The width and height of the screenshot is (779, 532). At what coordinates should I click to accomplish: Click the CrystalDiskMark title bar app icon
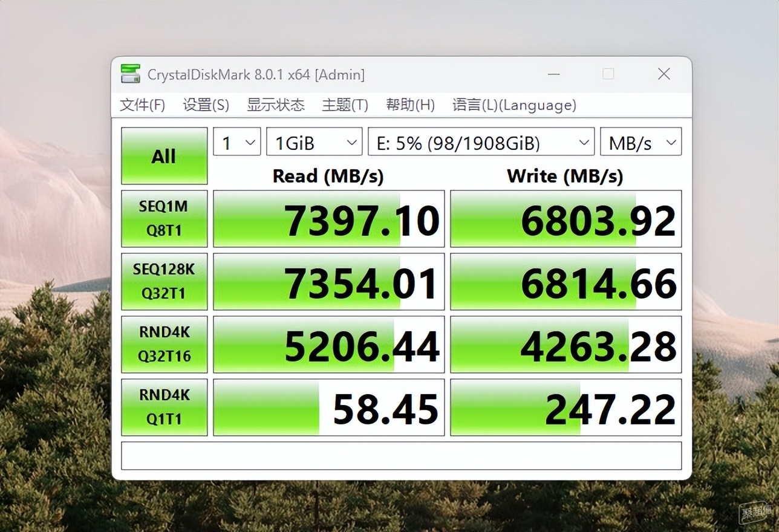point(131,74)
